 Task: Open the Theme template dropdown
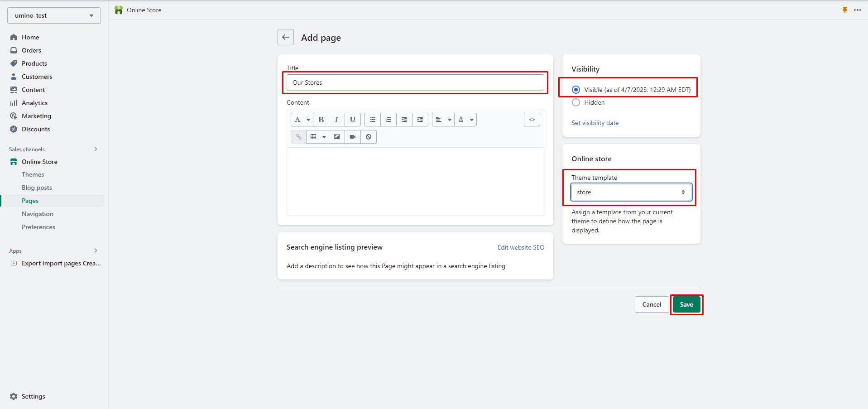(x=631, y=192)
